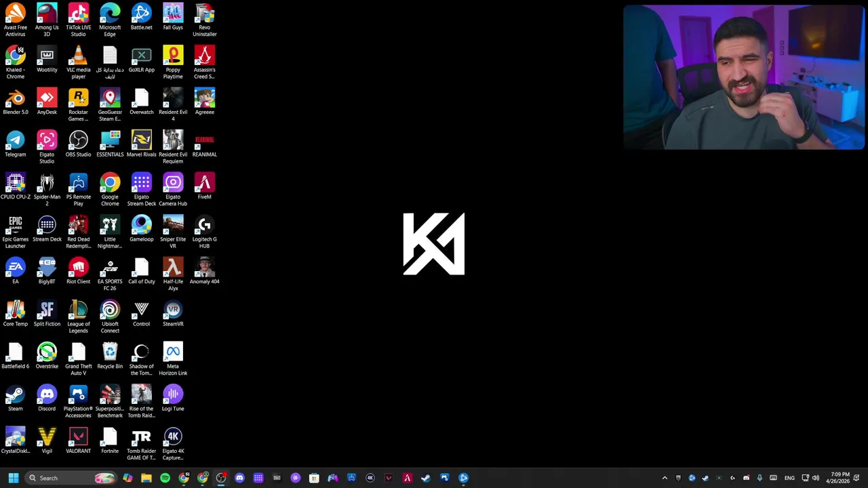The image size is (868, 488).
Task: Open volume control in system tray
Action: 816,478
